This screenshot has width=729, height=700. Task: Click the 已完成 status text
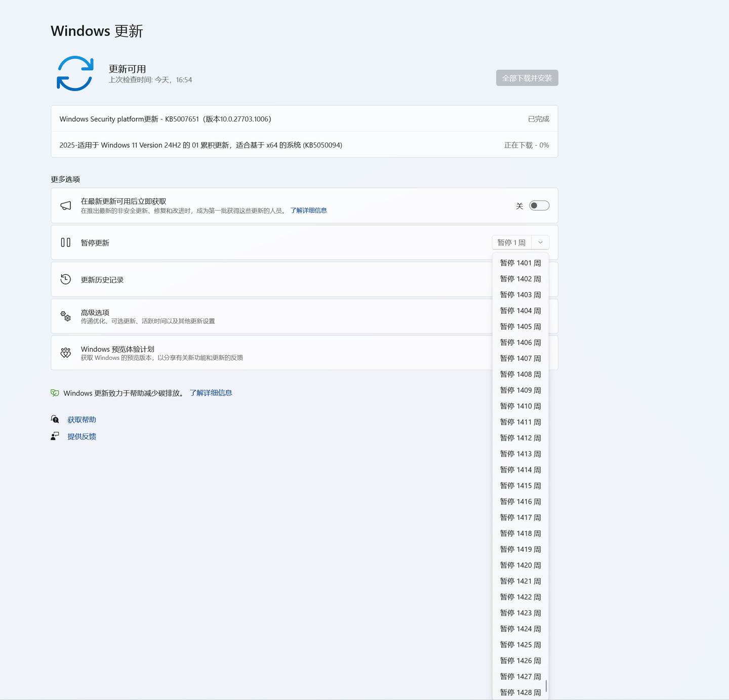[x=539, y=119]
